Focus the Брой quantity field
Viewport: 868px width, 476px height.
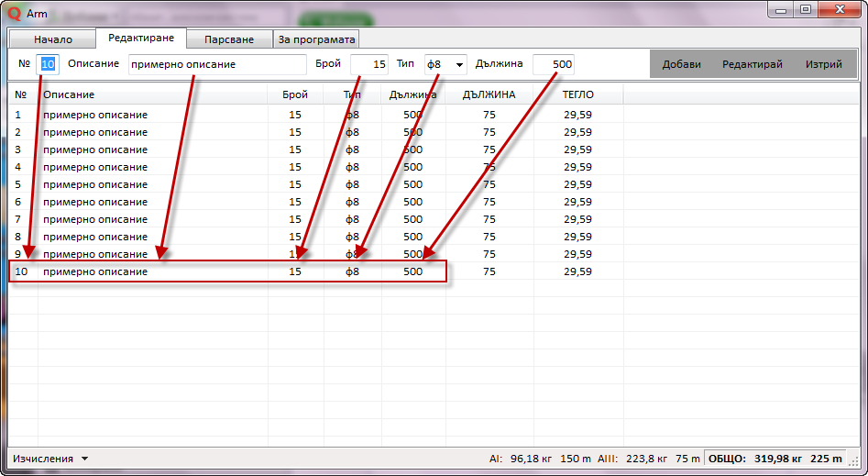point(368,64)
